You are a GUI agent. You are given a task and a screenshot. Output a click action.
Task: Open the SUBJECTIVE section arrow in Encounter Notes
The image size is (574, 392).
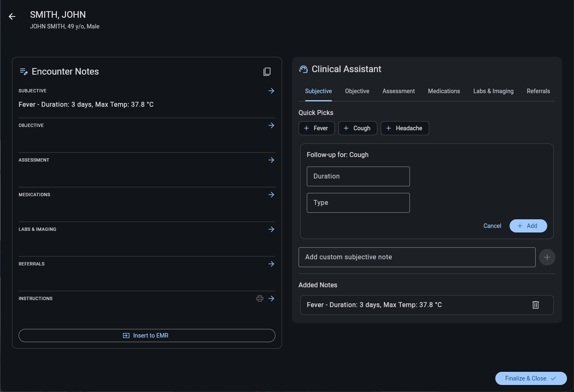tap(271, 91)
